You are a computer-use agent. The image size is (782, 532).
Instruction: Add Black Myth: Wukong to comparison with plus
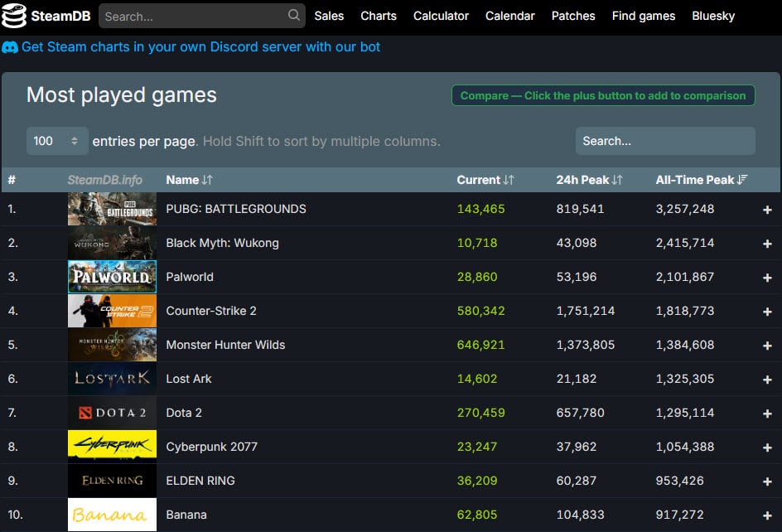pyautogui.click(x=767, y=244)
